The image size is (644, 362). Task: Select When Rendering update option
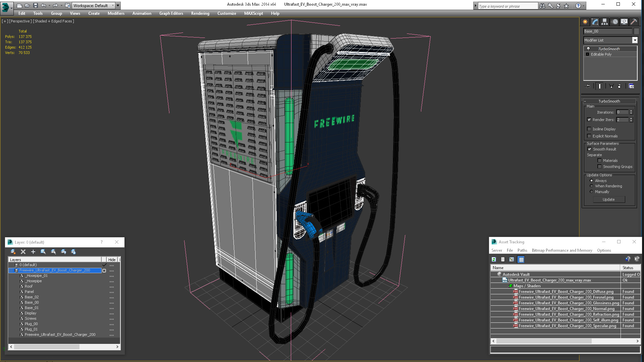(592, 186)
